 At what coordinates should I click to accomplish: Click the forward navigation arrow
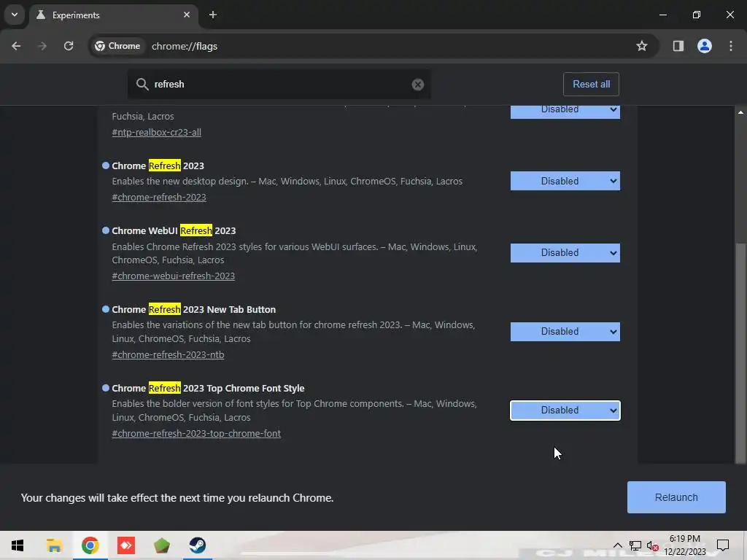point(42,46)
